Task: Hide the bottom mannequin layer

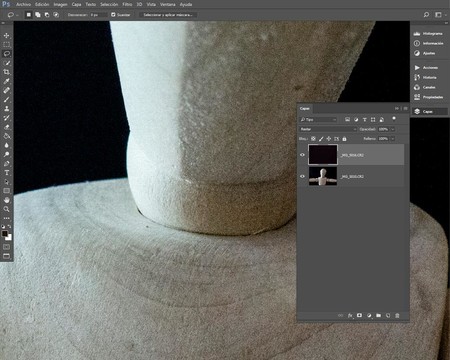Action: 302,176
